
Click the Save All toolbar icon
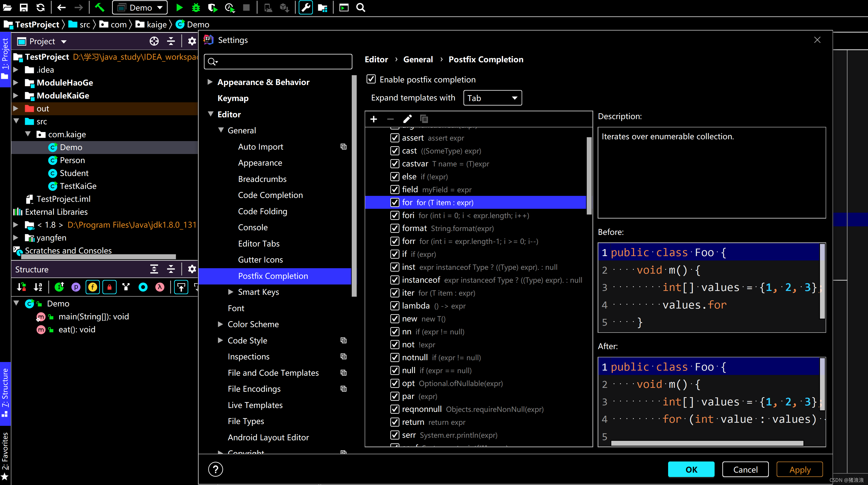(x=24, y=7)
